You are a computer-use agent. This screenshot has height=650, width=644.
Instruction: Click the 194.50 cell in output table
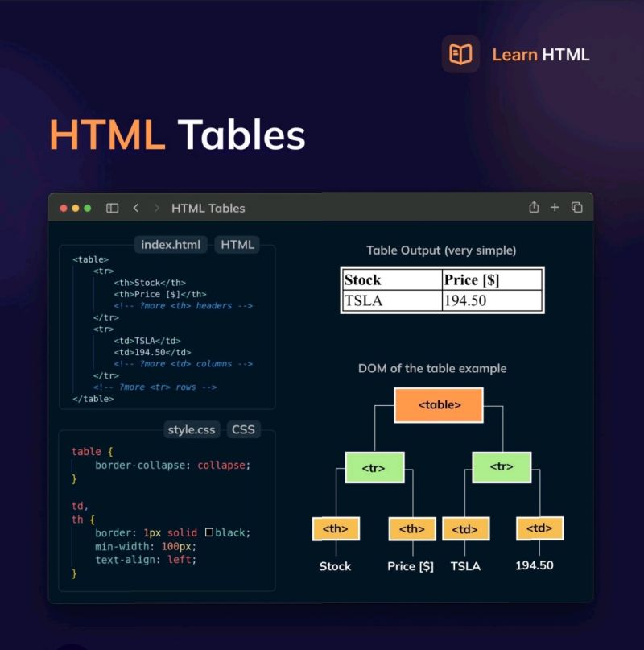pos(492,300)
